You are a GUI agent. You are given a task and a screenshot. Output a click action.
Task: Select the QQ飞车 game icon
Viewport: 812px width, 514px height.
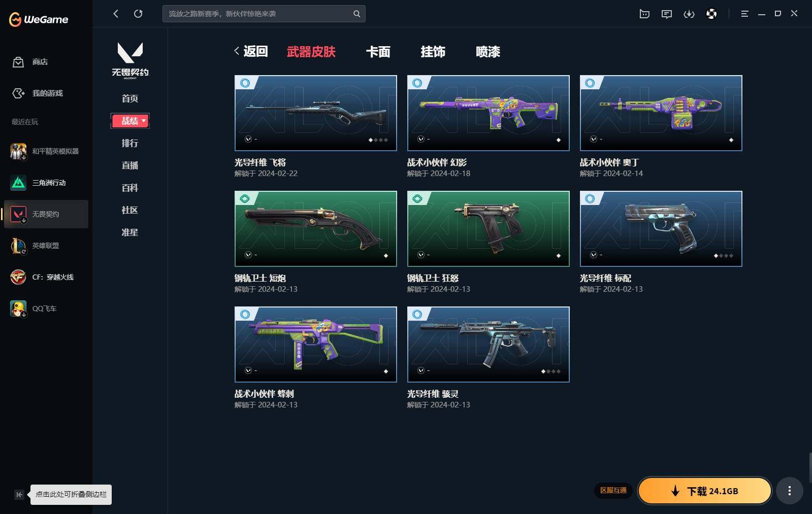[x=18, y=309]
